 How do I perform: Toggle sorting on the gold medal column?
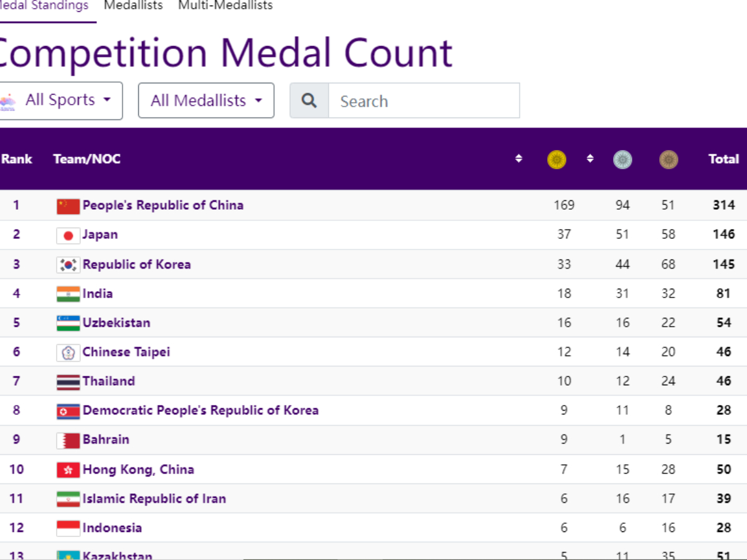click(590, 159)
